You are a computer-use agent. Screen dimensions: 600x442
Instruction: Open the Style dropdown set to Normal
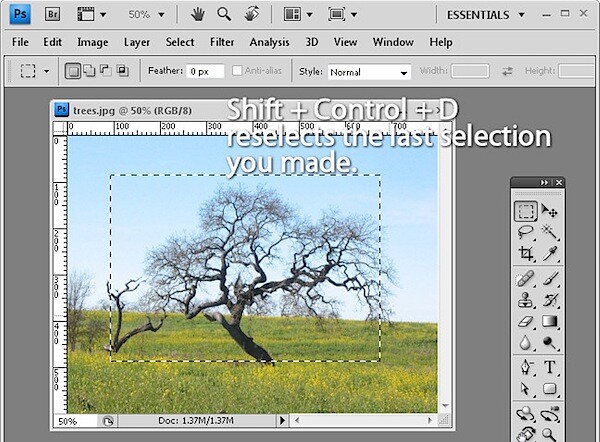tap(369, 72)
